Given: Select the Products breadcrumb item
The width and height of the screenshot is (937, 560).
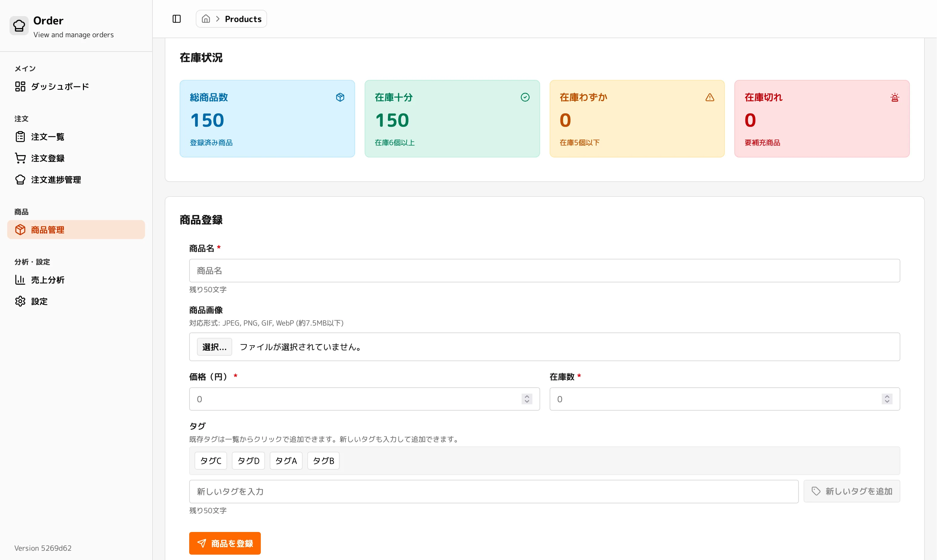Looking at the screenshot, I should [243, 18].
